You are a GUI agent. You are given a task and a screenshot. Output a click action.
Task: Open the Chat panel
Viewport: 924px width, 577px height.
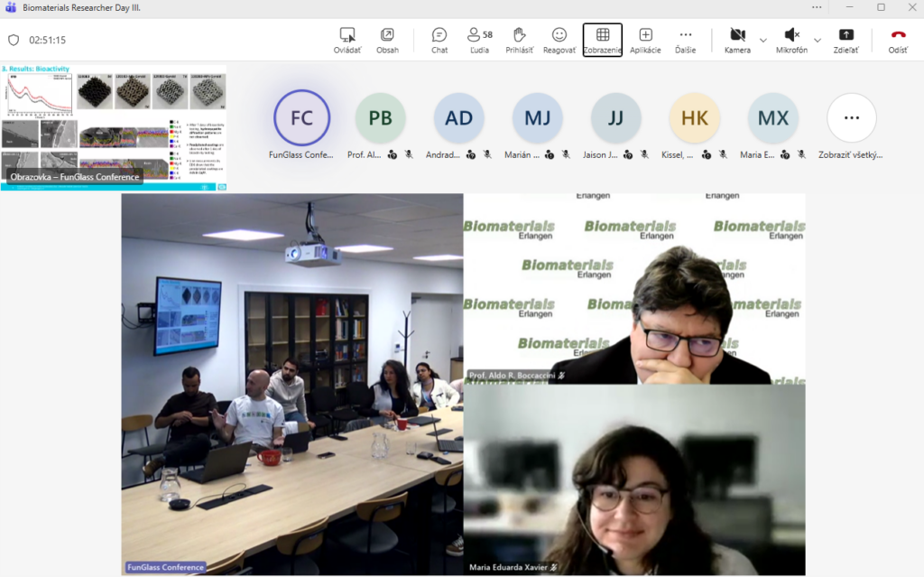click(439, 40)
